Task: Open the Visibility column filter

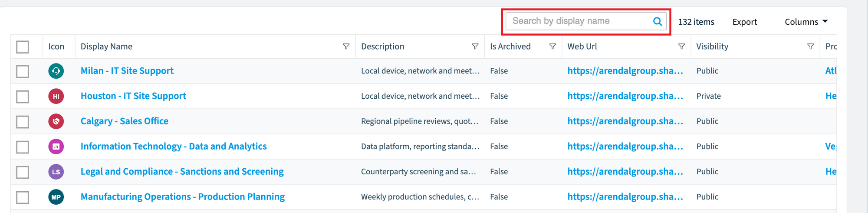Action: (810, 47)
